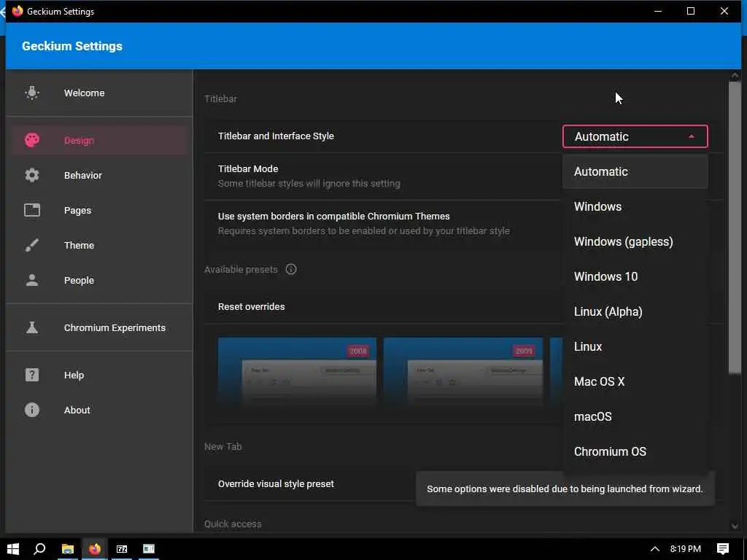Open the Help section
This screenshot has height=560, width=747.
[x=99, y=375]
